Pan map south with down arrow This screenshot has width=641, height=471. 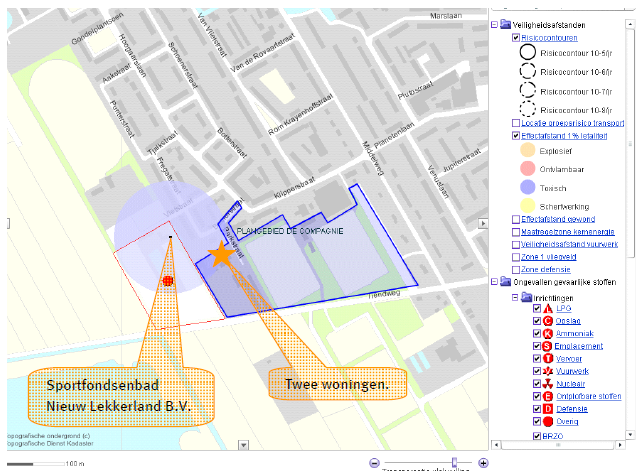tap(244, 445)
